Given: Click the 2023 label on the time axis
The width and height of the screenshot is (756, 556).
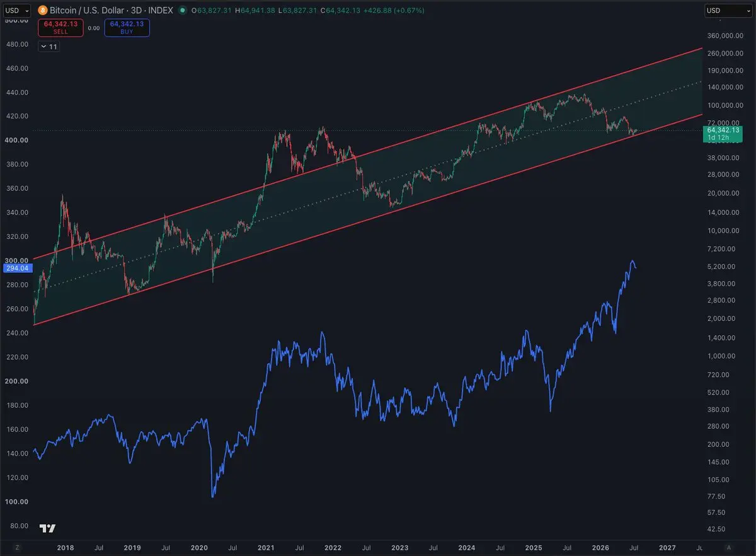Looking at the screenshot, I should click(399, 547).
